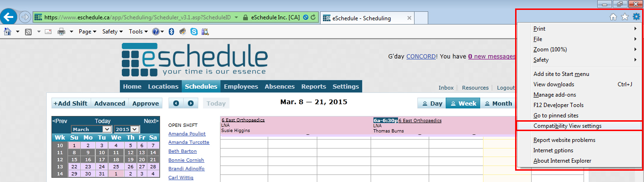Open the Reports navigation tab
The width and height of the screenshot is (644, 182).
click(314, 86)
